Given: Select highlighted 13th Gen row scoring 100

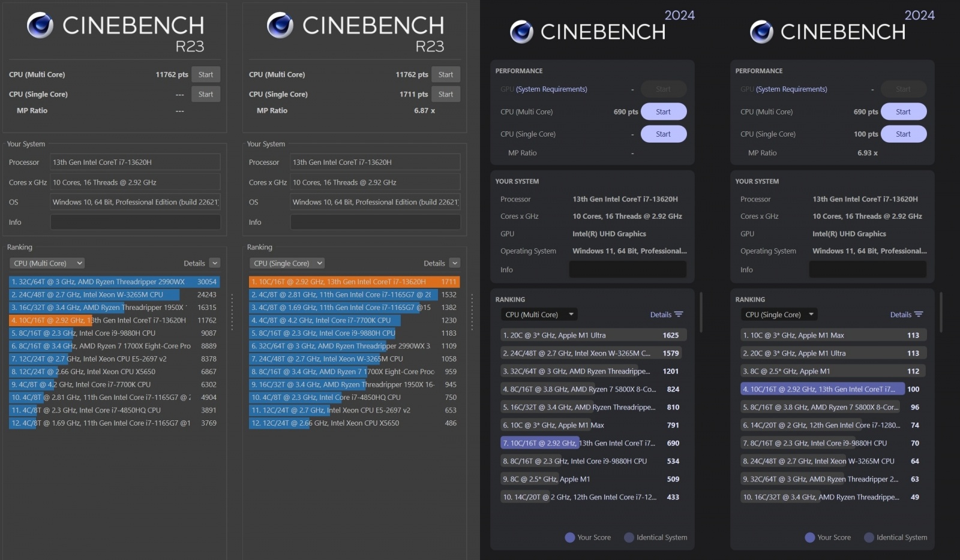Looking at the screenshot, I should tap(833, 389).
